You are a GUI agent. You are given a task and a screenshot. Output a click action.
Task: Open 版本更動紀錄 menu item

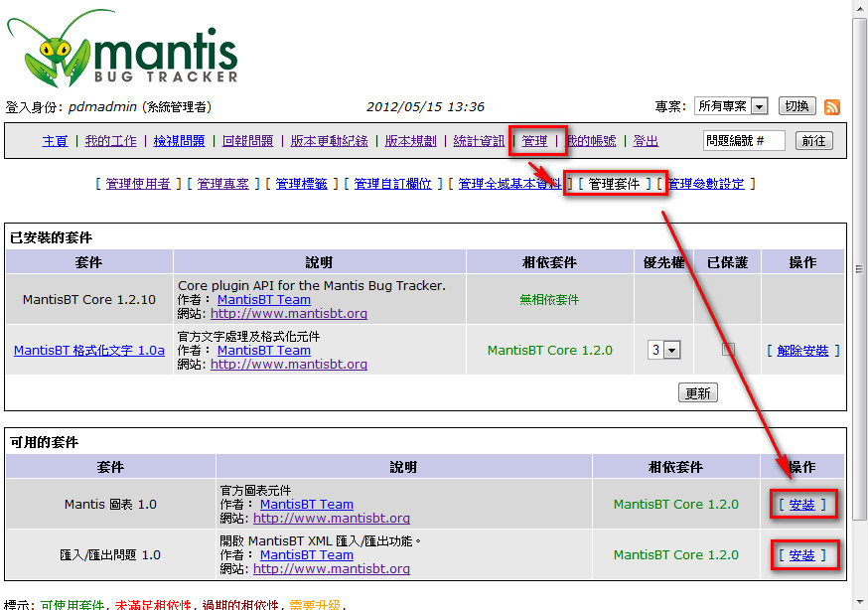pyautogui.click(x=329, y=141)
